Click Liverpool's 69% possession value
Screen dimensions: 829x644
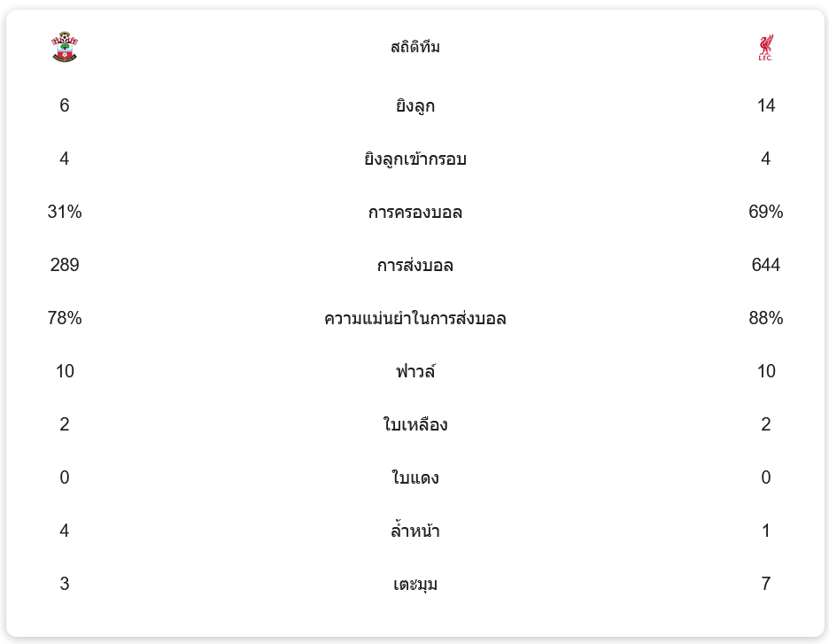766,212
